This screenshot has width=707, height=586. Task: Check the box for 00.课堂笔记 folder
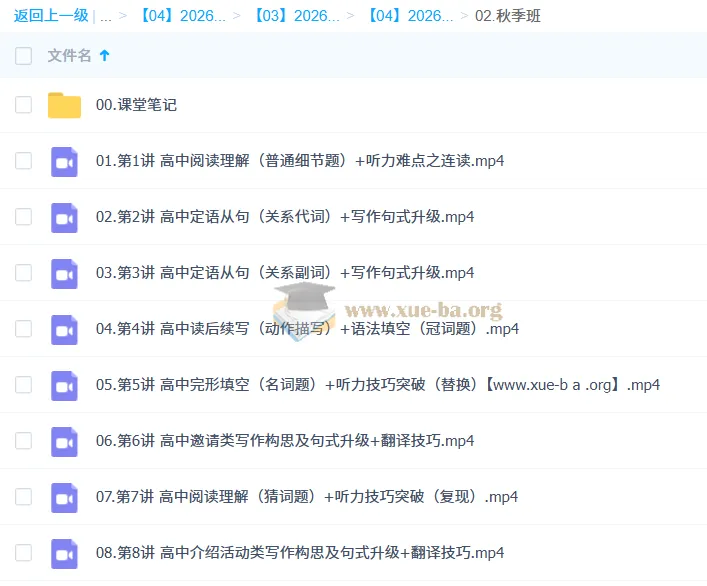[24, 105]
